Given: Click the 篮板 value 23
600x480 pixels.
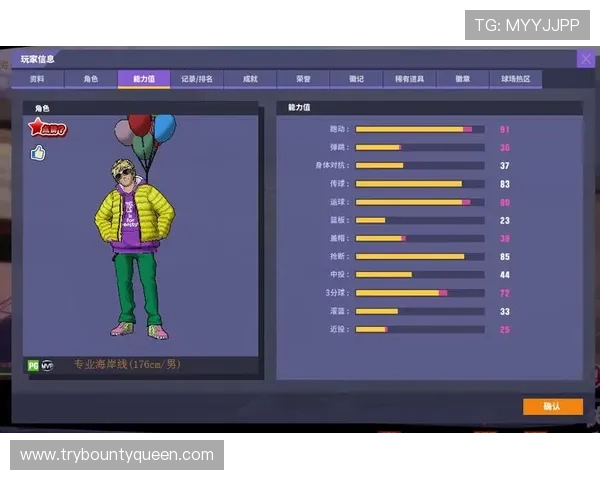Looking at the screenshot, I should pos(505,220).
